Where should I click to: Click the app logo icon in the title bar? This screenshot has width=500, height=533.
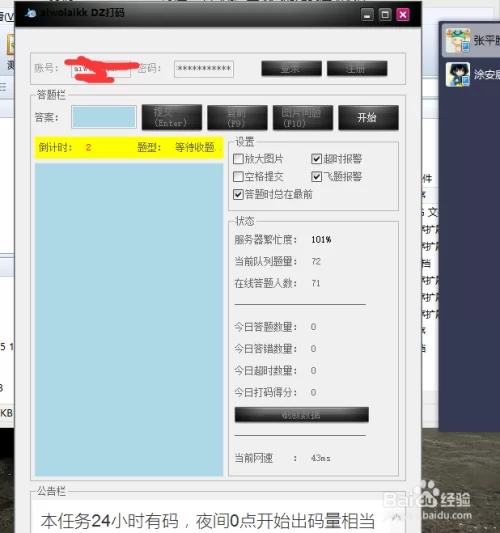31,13
